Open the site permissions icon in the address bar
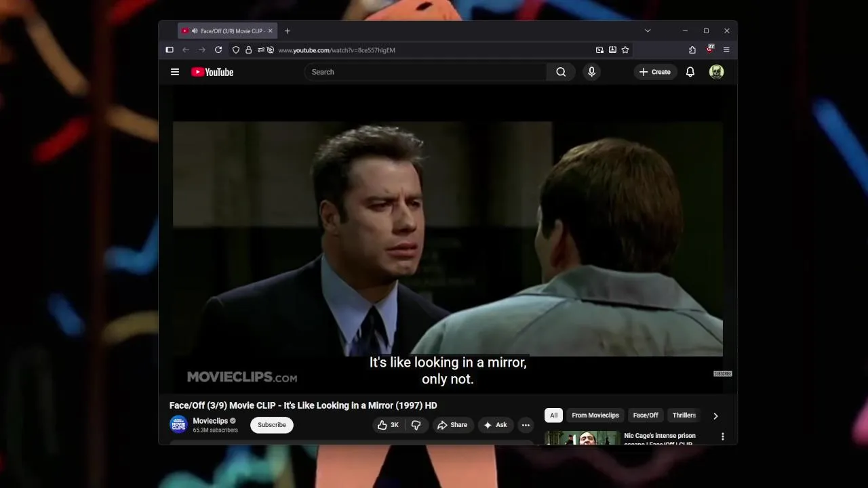Screen dimensions: 868x488 tap(260, 50)
